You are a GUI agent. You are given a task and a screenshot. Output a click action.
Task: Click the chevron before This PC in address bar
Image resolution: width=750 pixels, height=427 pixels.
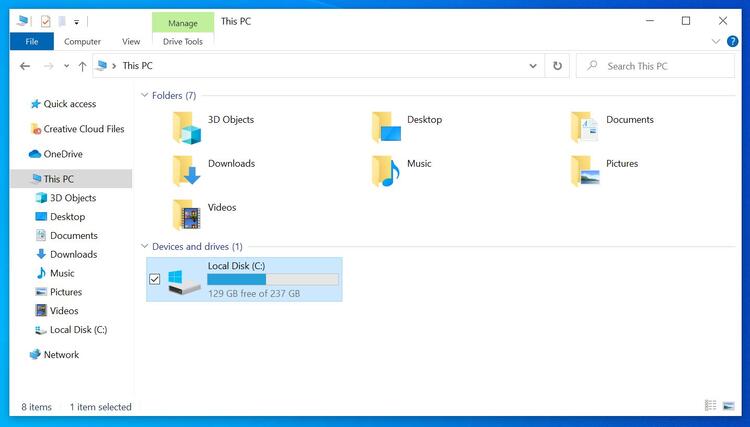(x=114, y=66)
